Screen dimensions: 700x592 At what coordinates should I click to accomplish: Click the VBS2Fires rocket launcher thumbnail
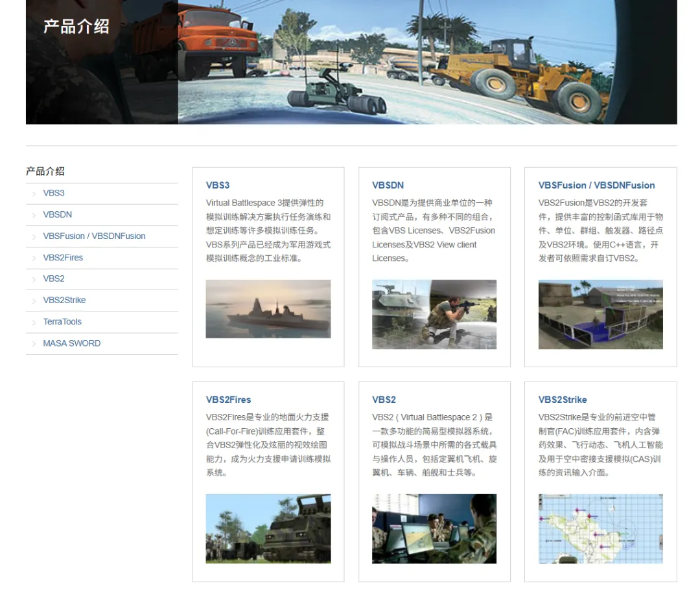click(268, 529)
